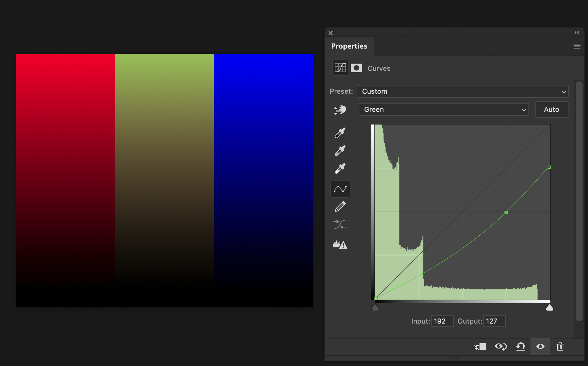Click the histogram warning recalculate icon
The image size is (588, 366).
[340, 245]
